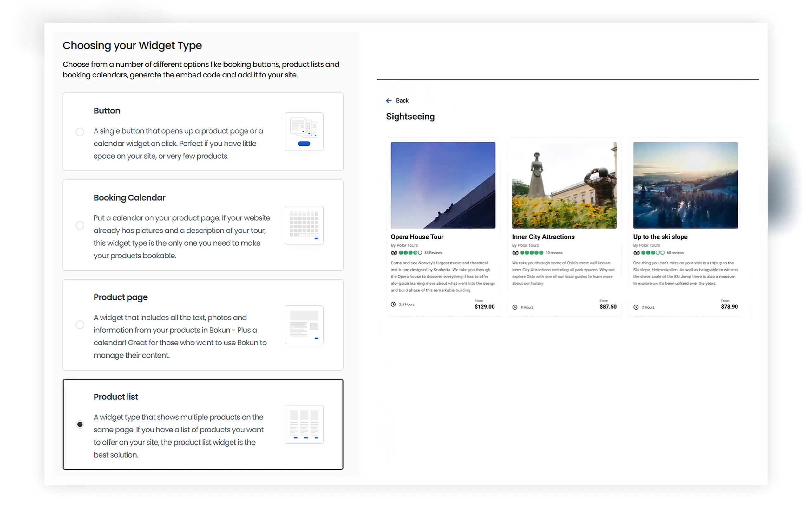Click the Product page option heading
Image resolution: width=812 pixels, height=508 pixels.
[x=121, y=297]
